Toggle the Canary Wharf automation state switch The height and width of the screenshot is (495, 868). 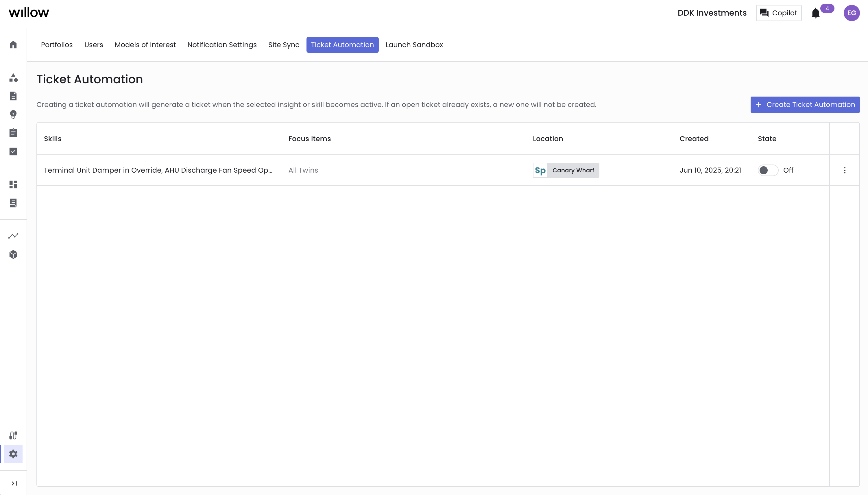coord(768,170)
